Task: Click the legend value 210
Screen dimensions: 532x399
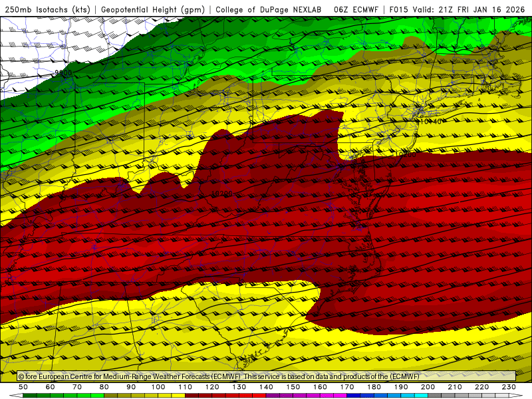Action: pos(455,387)
